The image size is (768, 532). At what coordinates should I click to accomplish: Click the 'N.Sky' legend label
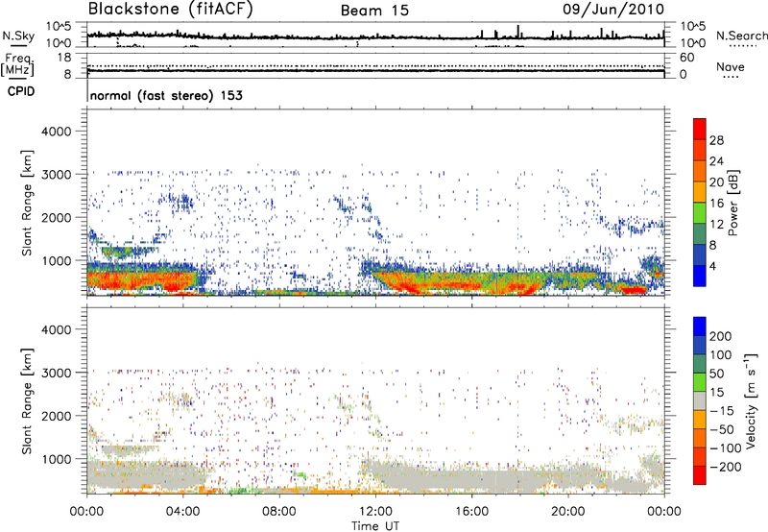pos(18,36)
